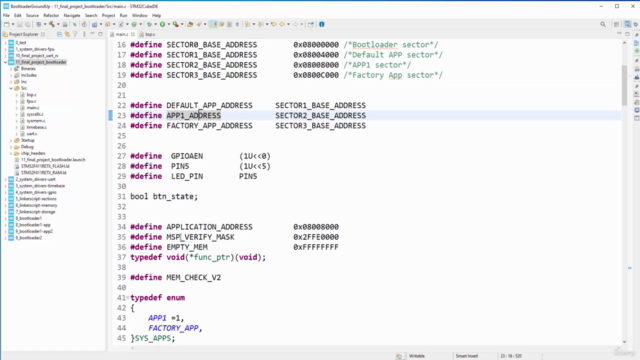Open the Window menu
This screenshot has width=640, height=360.
point(140,15)
